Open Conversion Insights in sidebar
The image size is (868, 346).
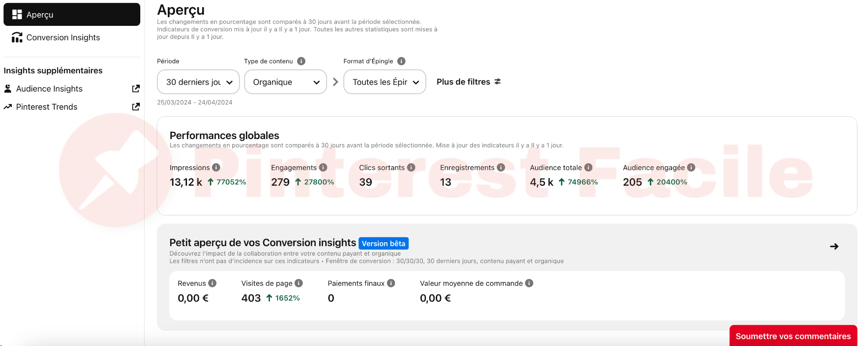tap(72, 37)
